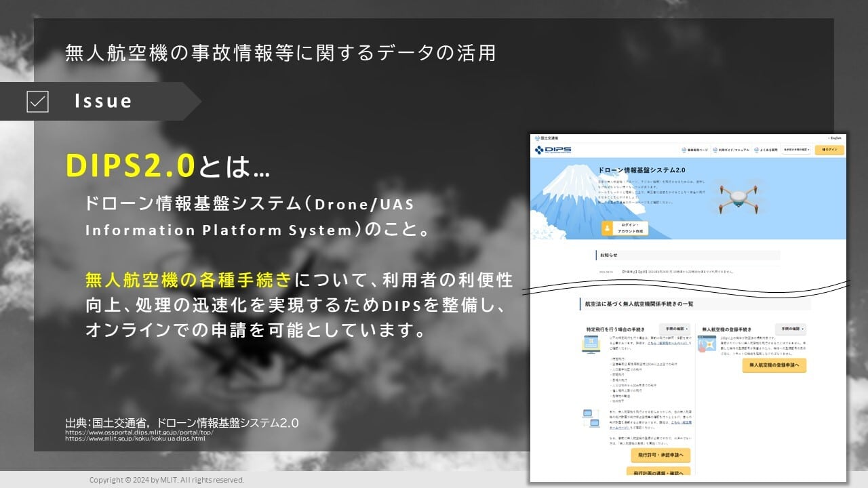Click the DIPS logo in the website header
868x488 pixels.
point(553,150)
